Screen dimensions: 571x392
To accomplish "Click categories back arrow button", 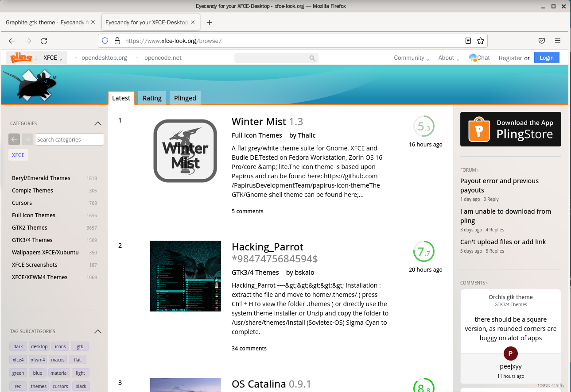I will pos(14,139).
